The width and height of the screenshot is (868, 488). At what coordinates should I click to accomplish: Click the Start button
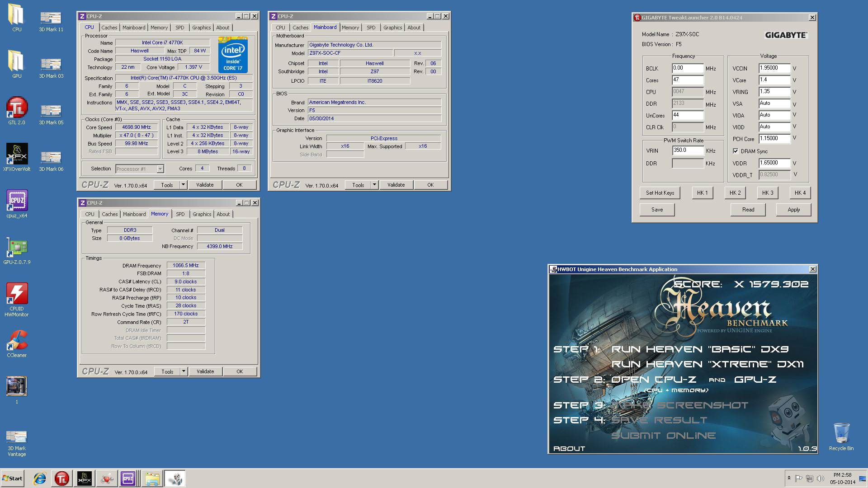pyautogui.click(x=12, y=479)
